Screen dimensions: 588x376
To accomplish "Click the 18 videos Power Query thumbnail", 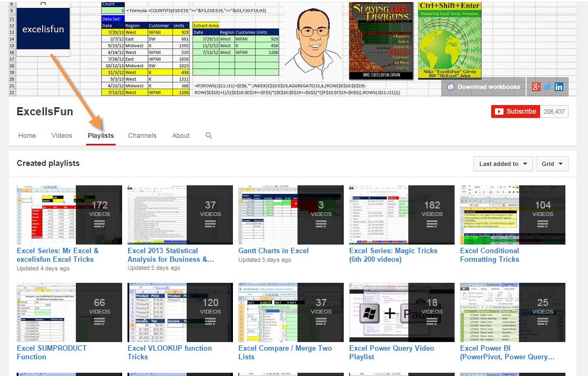I will click(402, 312).
